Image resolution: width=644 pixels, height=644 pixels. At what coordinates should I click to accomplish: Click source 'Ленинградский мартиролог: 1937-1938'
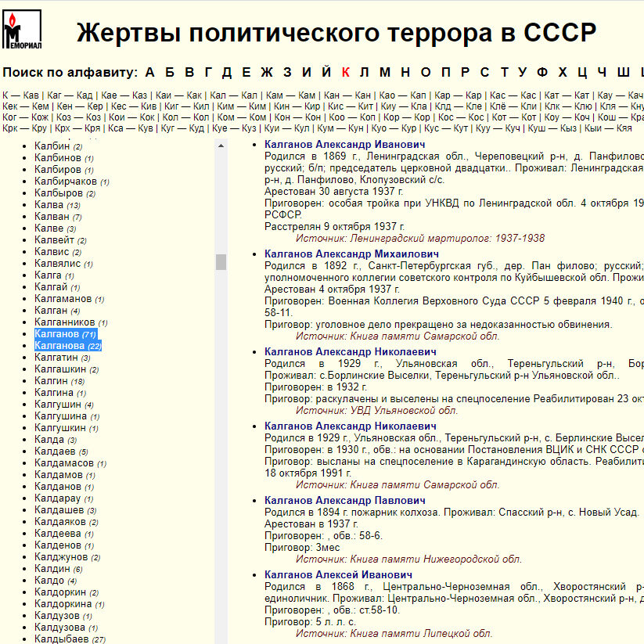pos(448,239)
